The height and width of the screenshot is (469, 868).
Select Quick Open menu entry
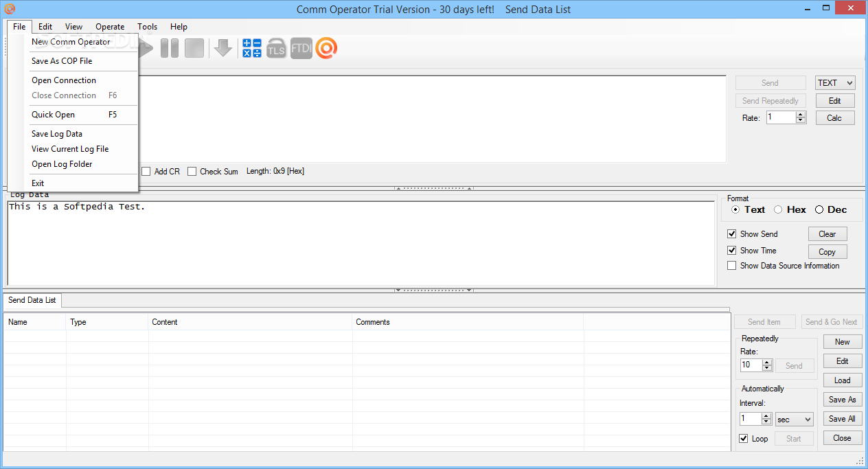coord(73,115)
